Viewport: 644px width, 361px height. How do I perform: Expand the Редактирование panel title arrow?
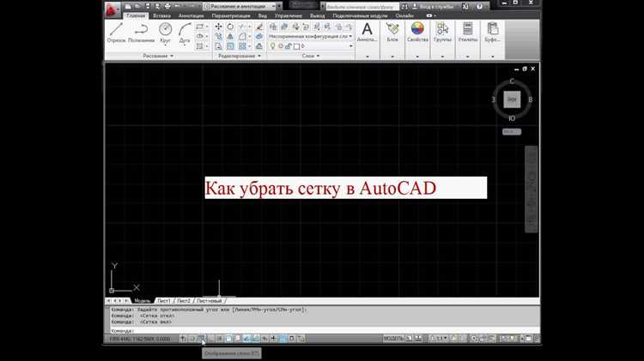pos(259,56)
